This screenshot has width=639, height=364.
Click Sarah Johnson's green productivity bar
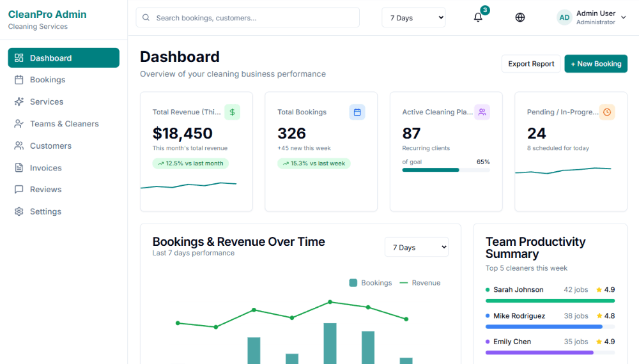pyautogui.click(x=550, y=301)
